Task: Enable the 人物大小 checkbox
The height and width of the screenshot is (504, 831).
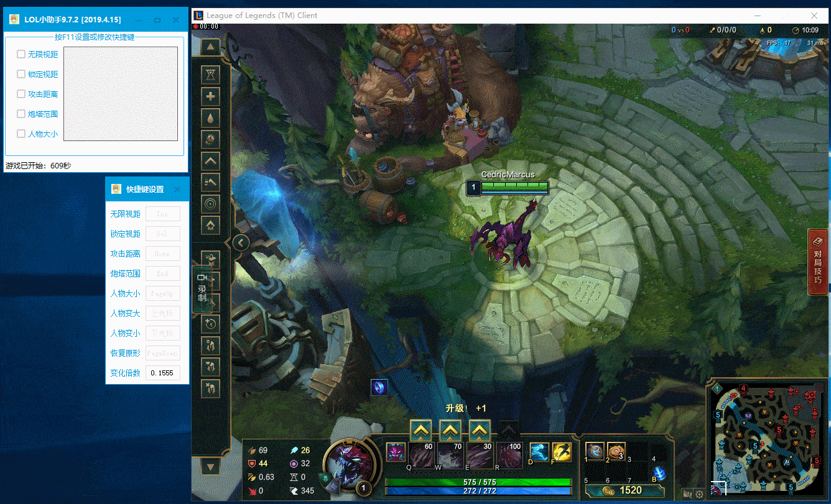Action: [x=21, y=134]
